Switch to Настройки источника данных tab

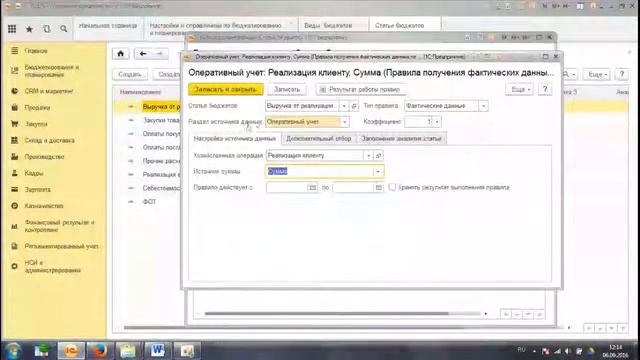(235, 139)
